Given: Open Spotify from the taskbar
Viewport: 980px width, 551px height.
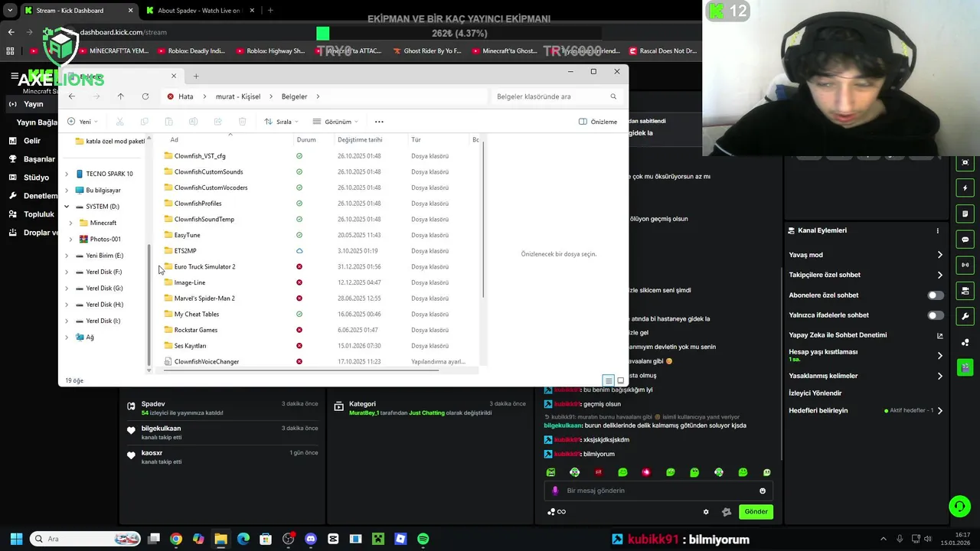Looking at the screenshot, I should 423,539.
